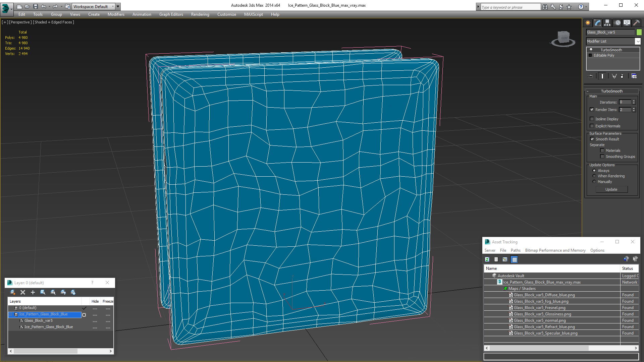Click Configure Modifier Sets icon
The image size is (644, 362).
(x=634, y=76)
